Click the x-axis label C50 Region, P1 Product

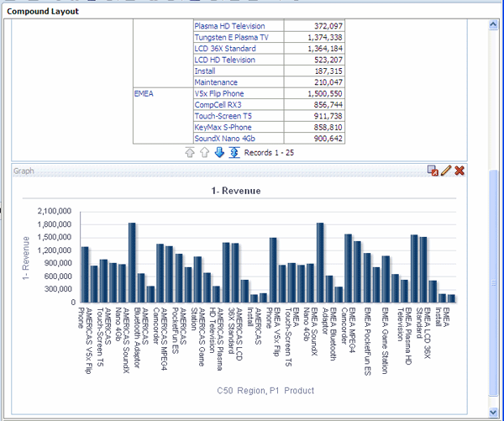click(265, 391)
